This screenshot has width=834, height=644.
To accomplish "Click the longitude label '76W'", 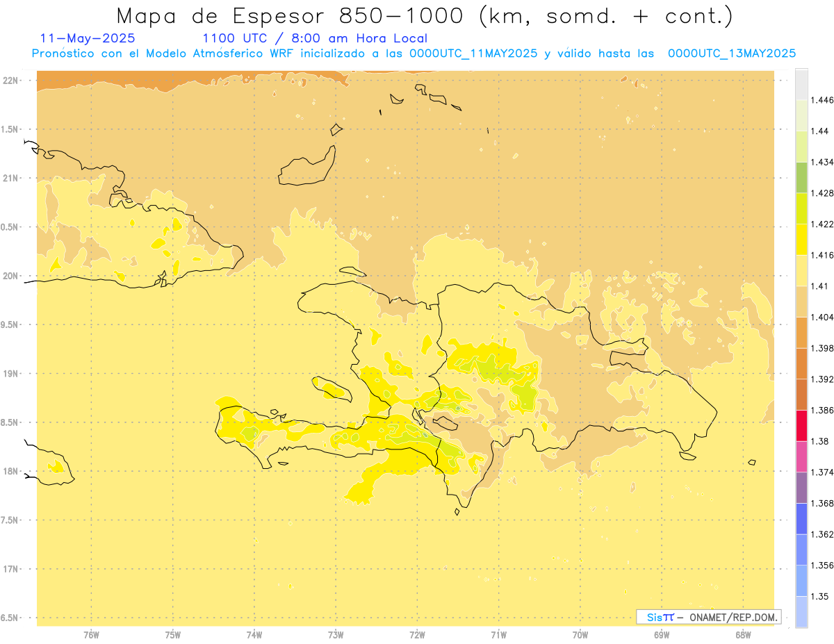I will tap(91, 635).
